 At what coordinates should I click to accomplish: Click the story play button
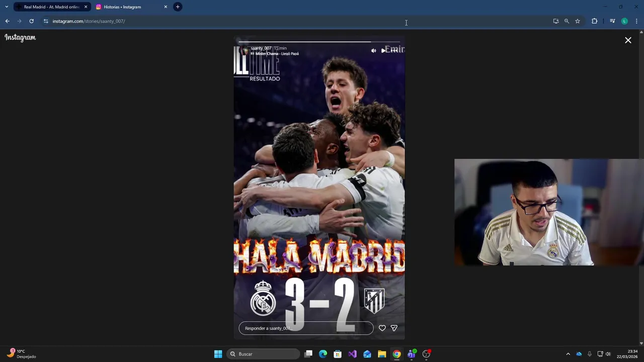[383, 50]
